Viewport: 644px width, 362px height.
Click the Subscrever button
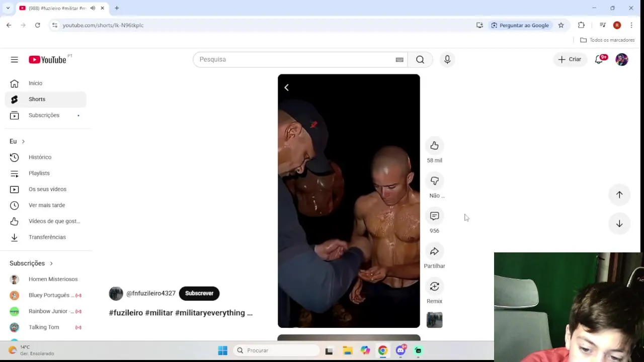click(x=199, y=293)
